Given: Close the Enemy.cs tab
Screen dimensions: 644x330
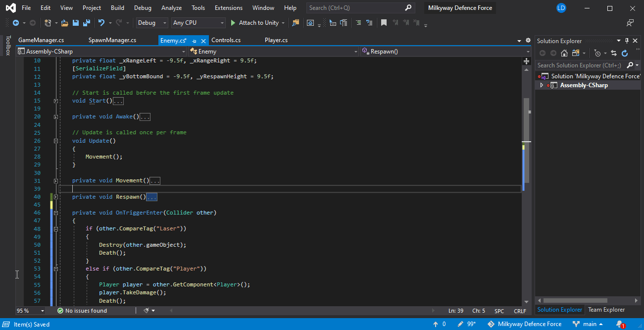Looking at the screenshot, I should coord(204,41).
